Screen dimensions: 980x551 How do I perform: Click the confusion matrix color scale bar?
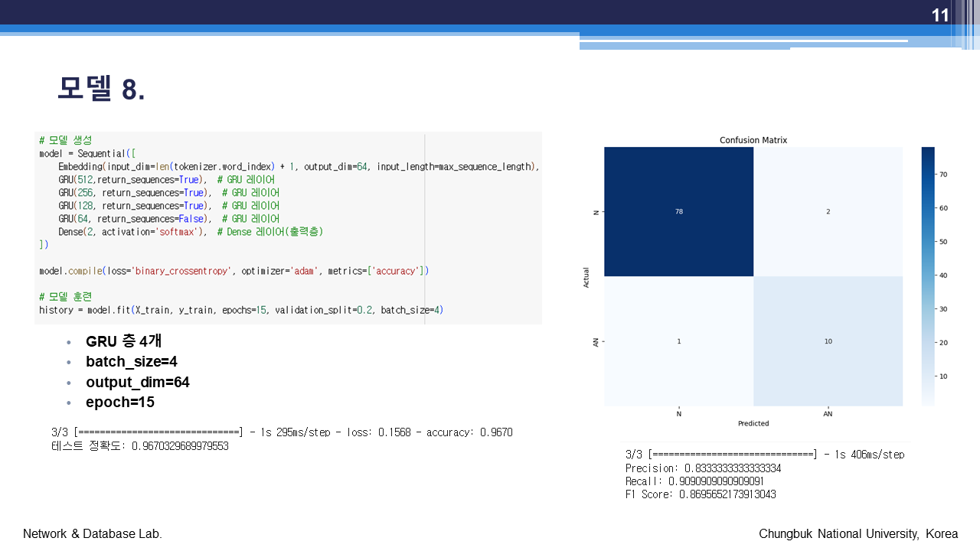pyautogui.click(x=928, y=276)
